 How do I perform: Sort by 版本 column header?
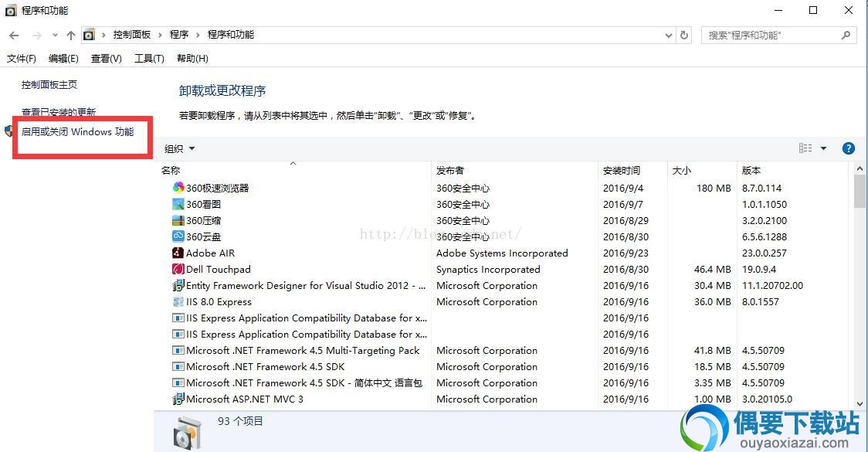[x=751, y=170]
